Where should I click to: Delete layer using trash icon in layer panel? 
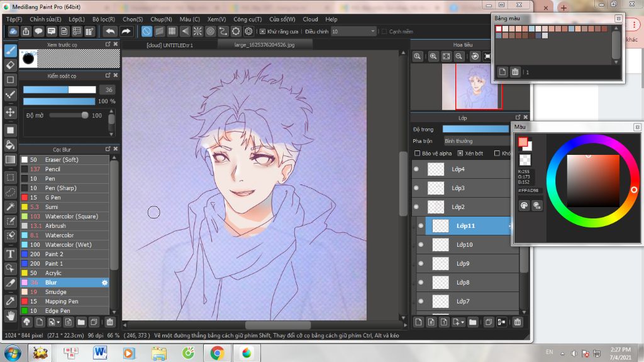518,322
